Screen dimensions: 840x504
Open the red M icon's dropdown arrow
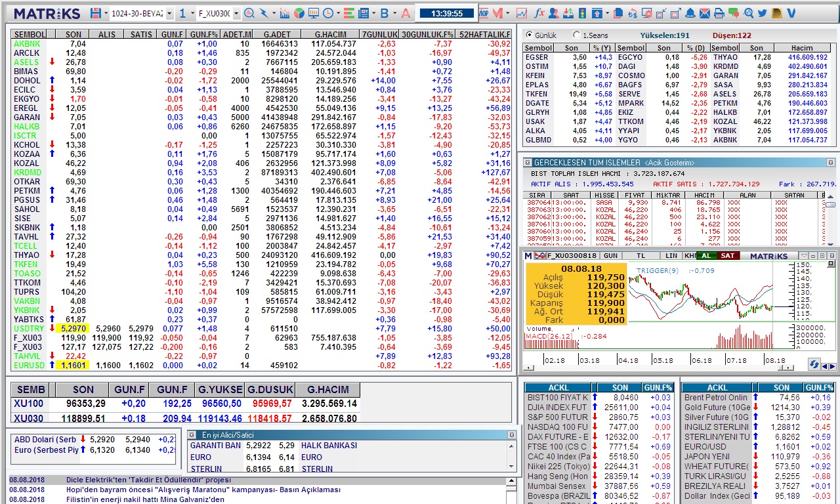pyautogui.click(x=507, y=13)
